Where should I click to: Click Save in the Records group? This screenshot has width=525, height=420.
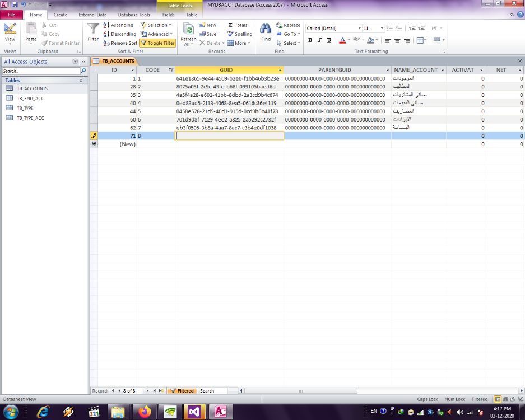pos(207,34)
